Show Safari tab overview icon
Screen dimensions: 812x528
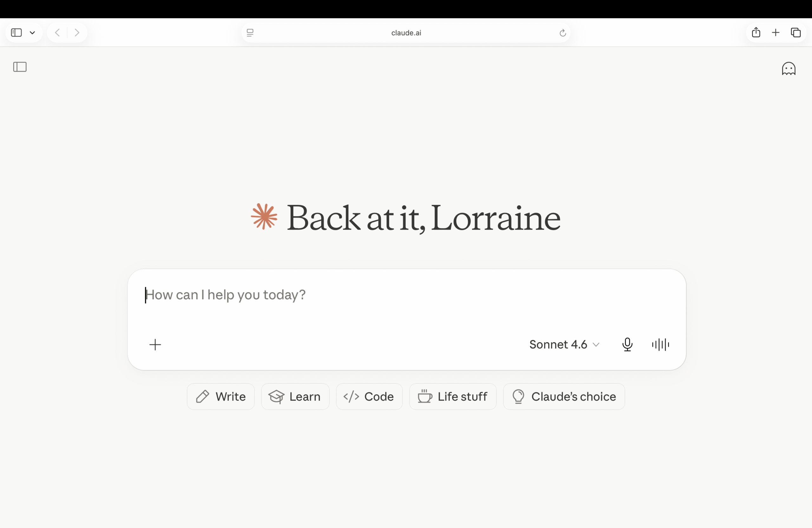(x=796, y=33)
